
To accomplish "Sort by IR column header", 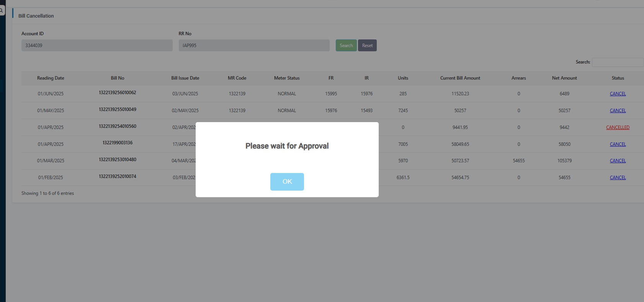I will (367, 78).
